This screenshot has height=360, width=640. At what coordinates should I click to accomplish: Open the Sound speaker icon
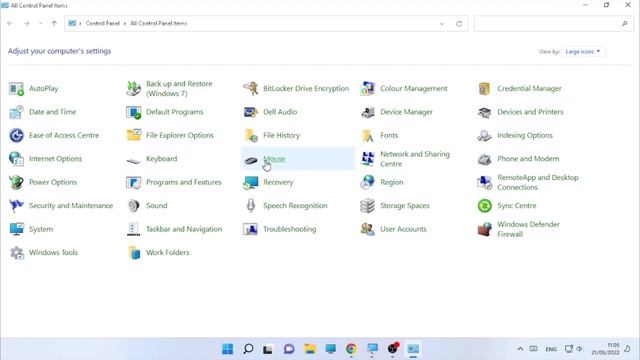coord(133,205)
